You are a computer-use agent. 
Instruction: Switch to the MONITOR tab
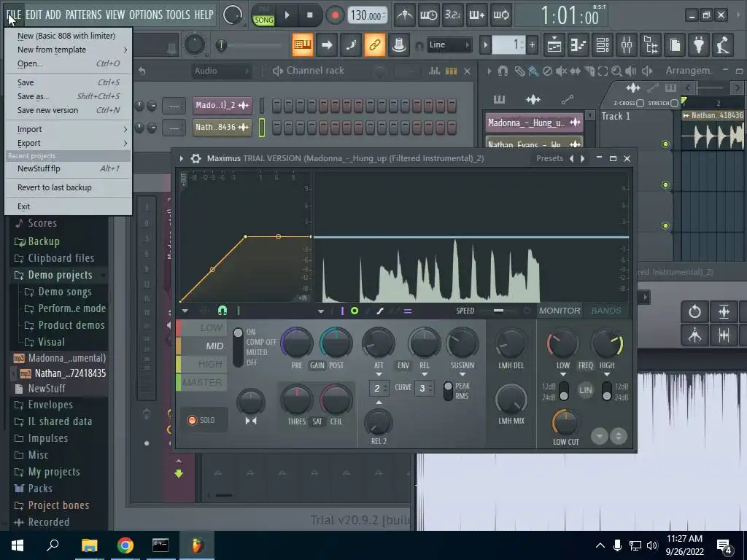[560, 311]
